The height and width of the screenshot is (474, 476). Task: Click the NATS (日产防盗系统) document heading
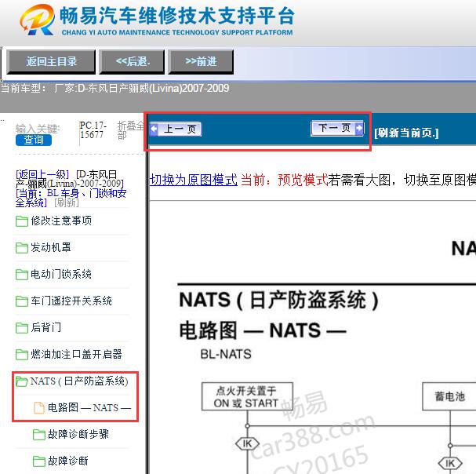tap(278, 301)
